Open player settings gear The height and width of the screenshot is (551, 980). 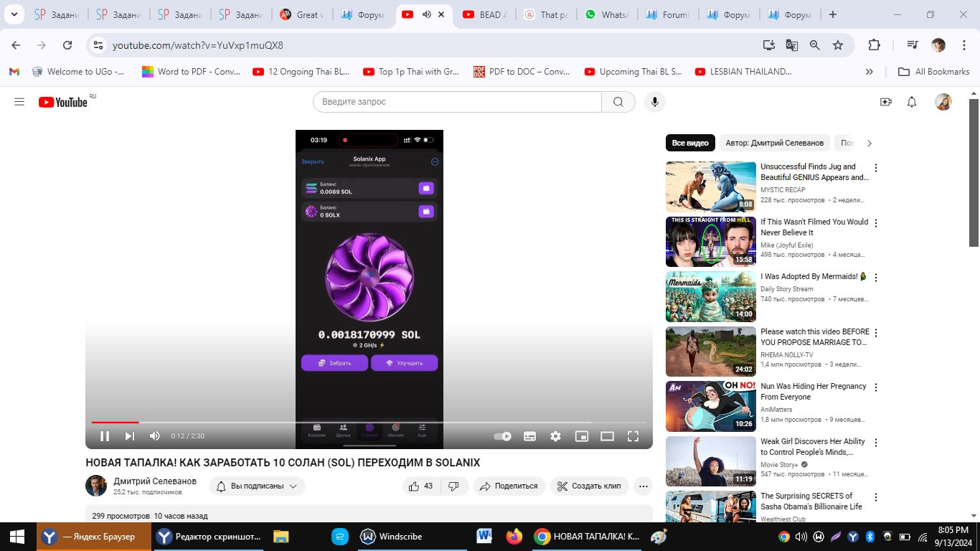tap(555, 435)
